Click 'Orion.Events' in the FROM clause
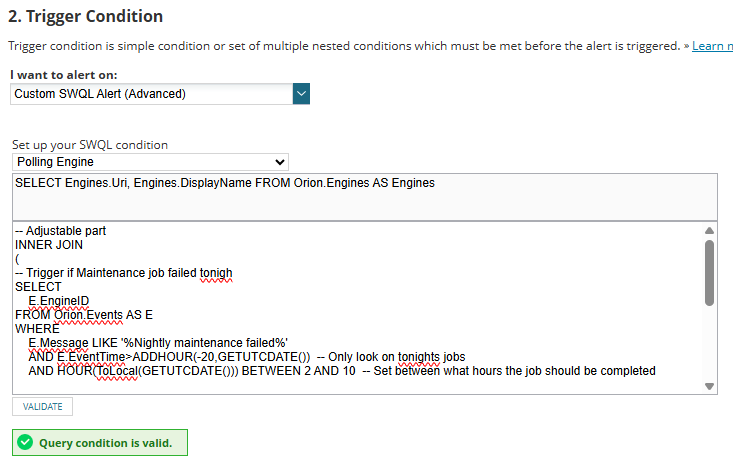The height and width of the screenshot is (459, 733). (88, 315)
